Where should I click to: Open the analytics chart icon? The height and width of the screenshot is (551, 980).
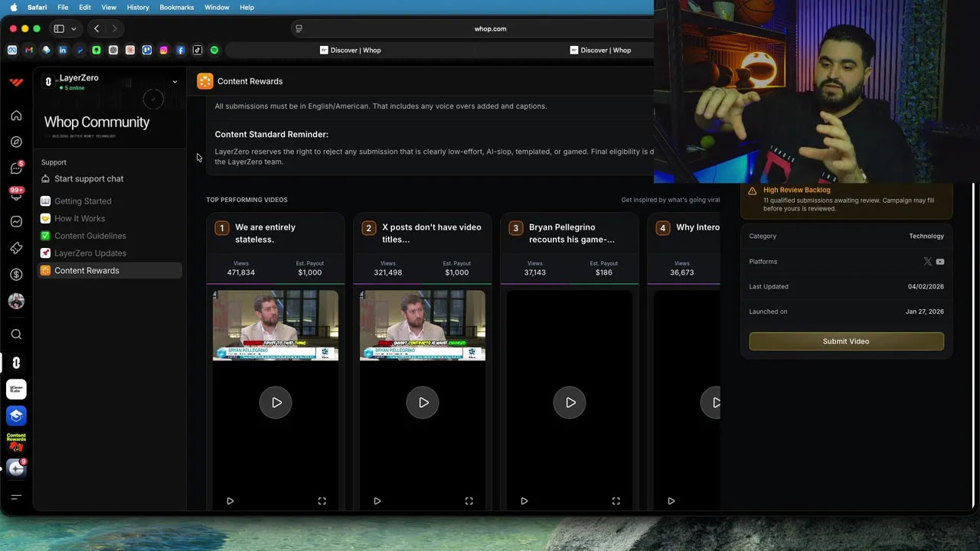(x=16, y=221)
